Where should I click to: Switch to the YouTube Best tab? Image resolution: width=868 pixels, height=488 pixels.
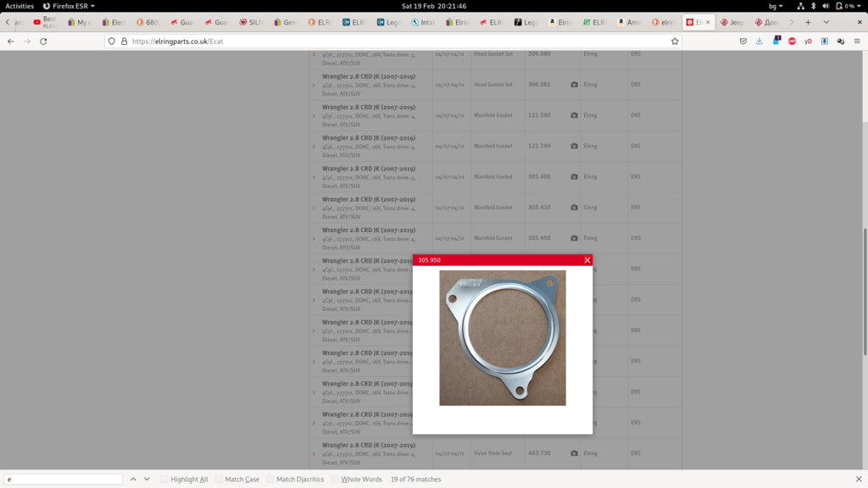click(x=45, y=23)
